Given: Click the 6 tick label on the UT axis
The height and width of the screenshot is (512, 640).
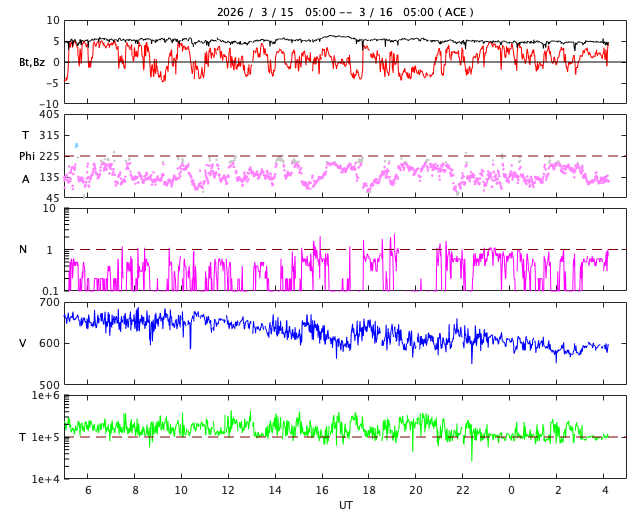Looking at the screenshot, I should [x=88, y=490].
